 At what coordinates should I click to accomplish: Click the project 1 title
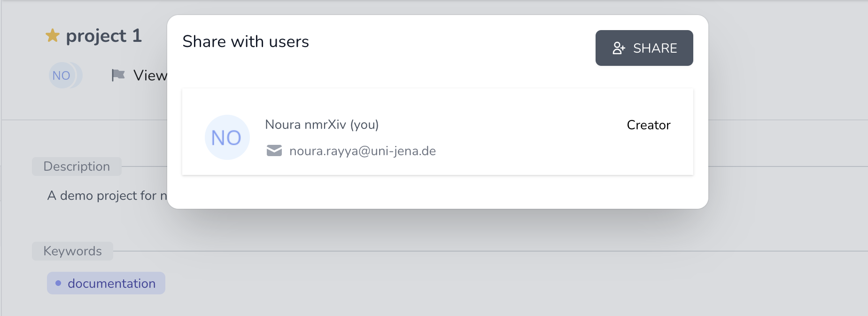[x=104, y=36]
